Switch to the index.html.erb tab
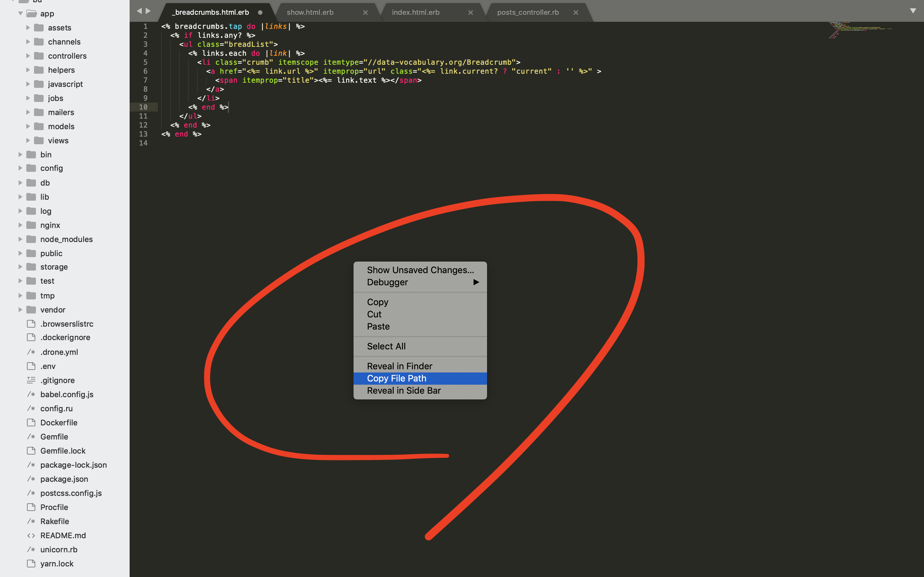The image size is (924, 577). click(415, 12)
